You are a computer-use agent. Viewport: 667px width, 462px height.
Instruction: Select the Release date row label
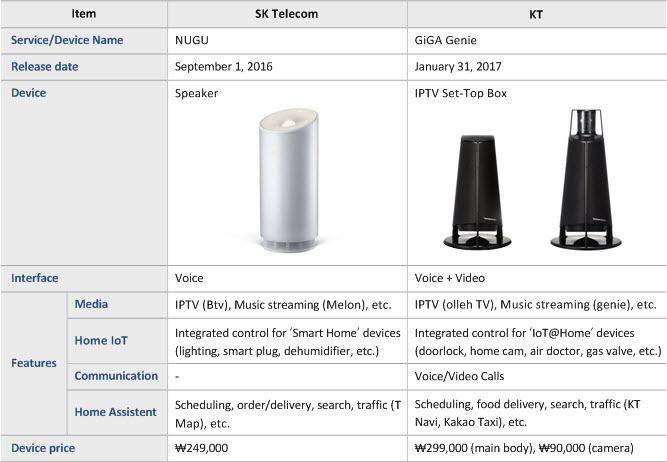point(45,67)
